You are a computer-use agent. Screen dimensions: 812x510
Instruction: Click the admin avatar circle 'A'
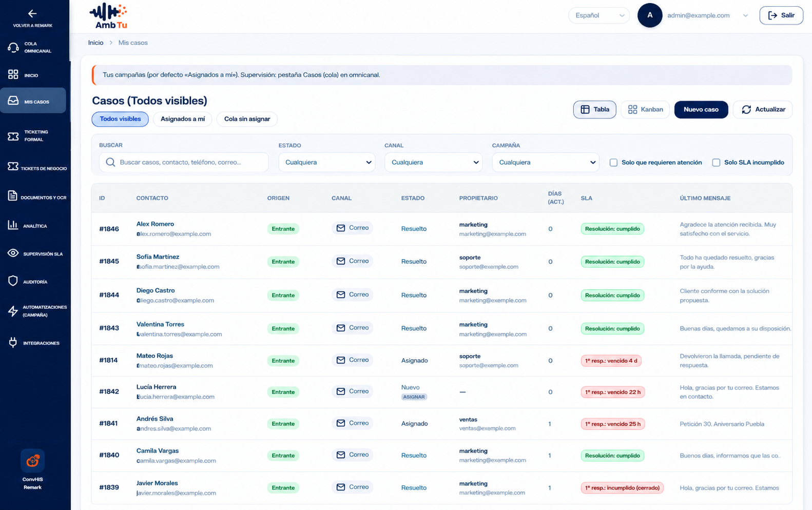pyautogui.click(x=650, y=15)
